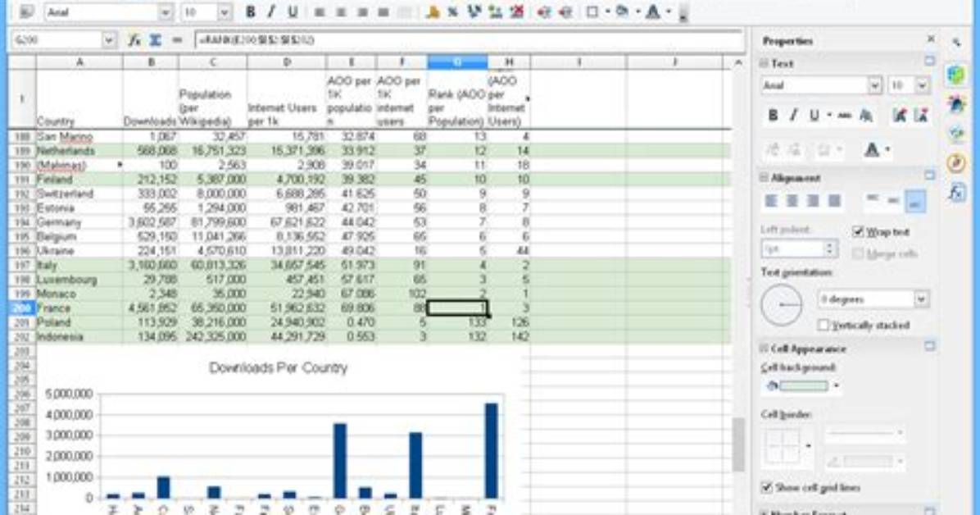Viewport: 980px width, 515px height.
Task: Apply currency number format from toolbar
Action: [x=433, y=11]
